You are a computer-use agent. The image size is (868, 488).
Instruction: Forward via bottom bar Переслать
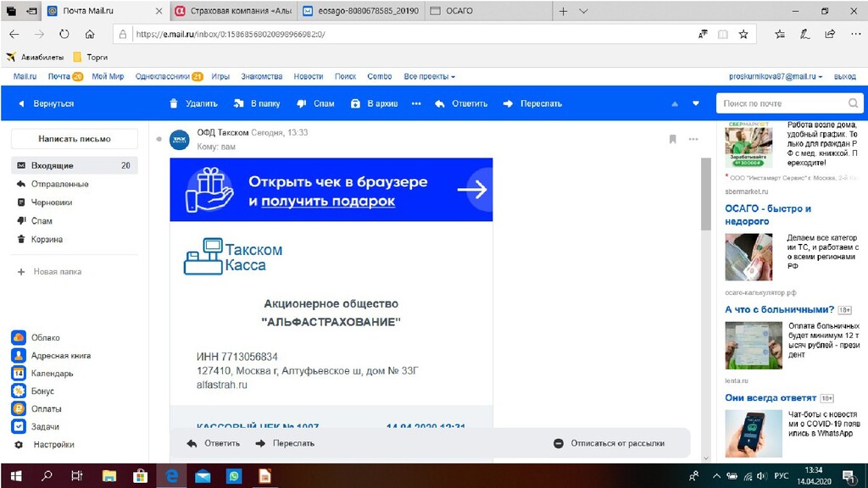pyautogui.click(x=285, y=443)
